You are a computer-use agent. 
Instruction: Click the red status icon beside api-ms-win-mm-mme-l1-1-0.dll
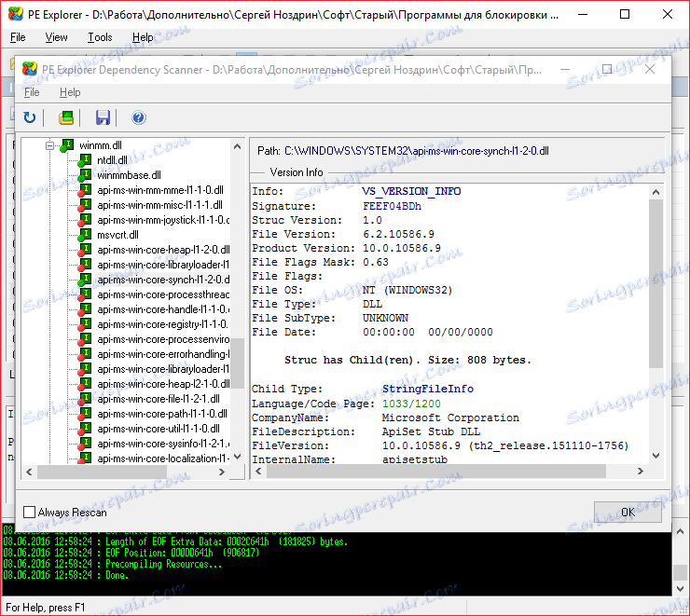pyautogui.click(x=85, y=190)
